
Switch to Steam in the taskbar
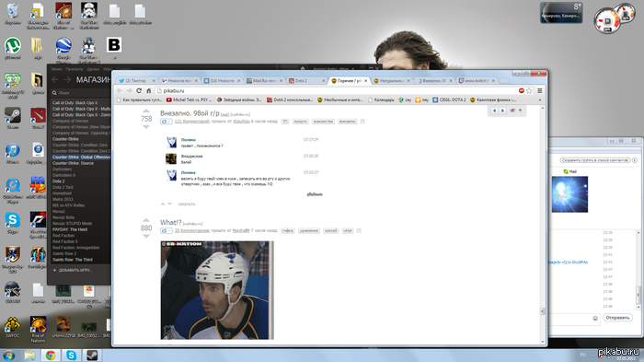(92, 356)
